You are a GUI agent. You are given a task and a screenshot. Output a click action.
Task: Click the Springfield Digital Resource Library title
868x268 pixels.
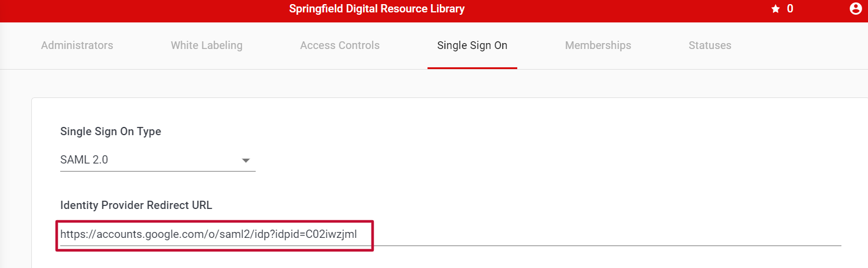(x=377, y=9)
